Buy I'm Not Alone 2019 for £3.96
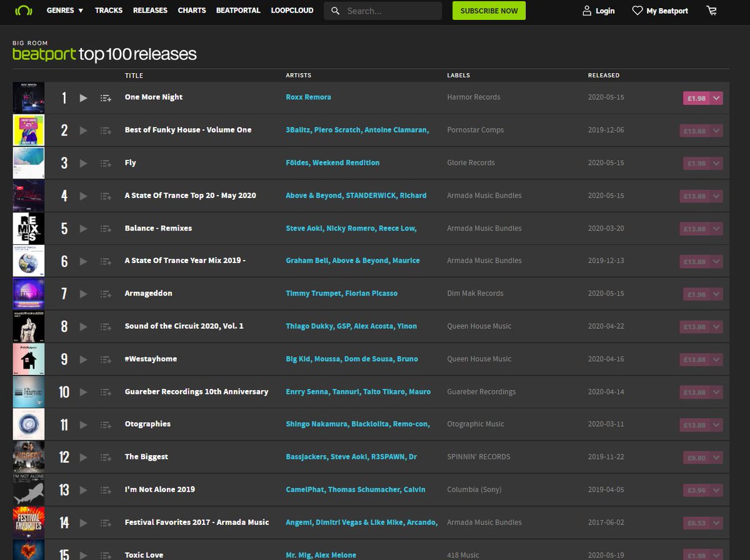The width and height of the screenshot is (750, 560). (x=696, y=490)
